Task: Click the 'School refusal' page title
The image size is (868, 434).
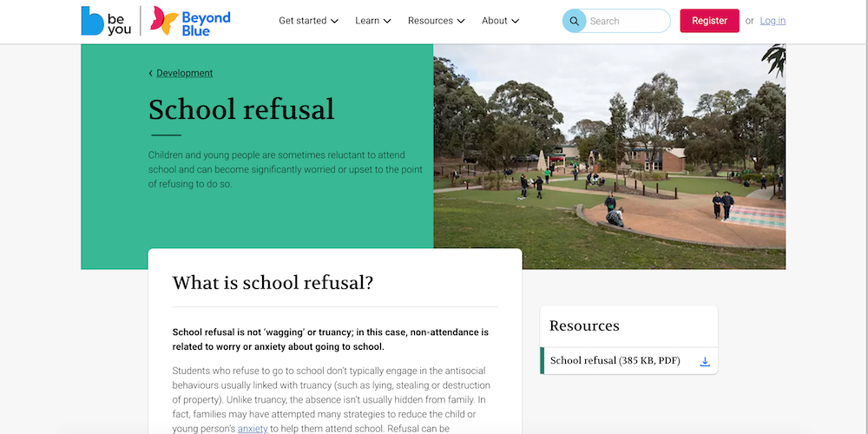Action: pyautogui.click(x=240, y=110)
